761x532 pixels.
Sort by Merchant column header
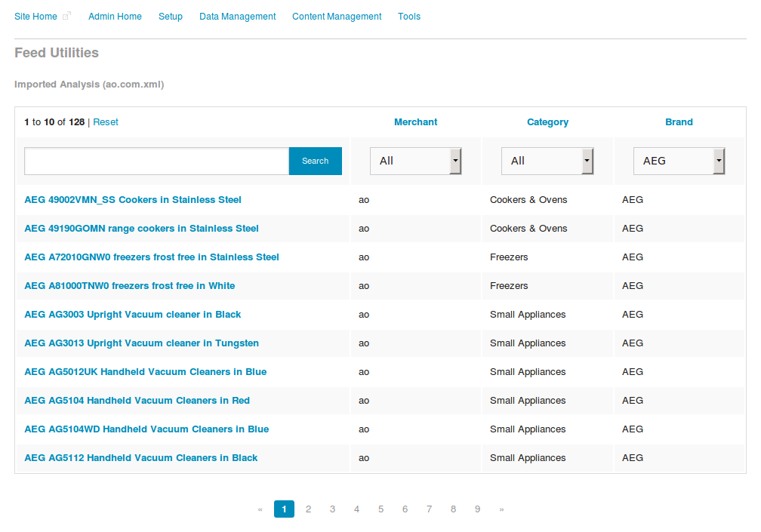[415, 122]
